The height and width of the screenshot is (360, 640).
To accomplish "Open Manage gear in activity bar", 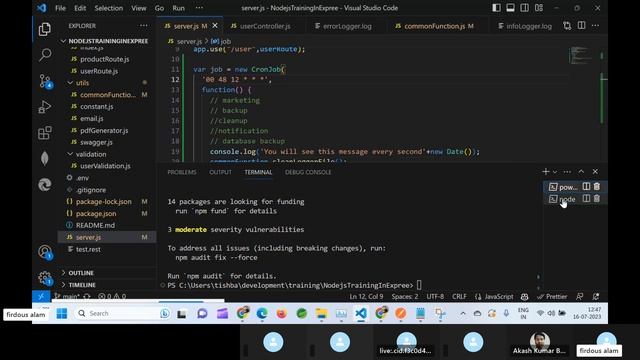I will 44,278.
